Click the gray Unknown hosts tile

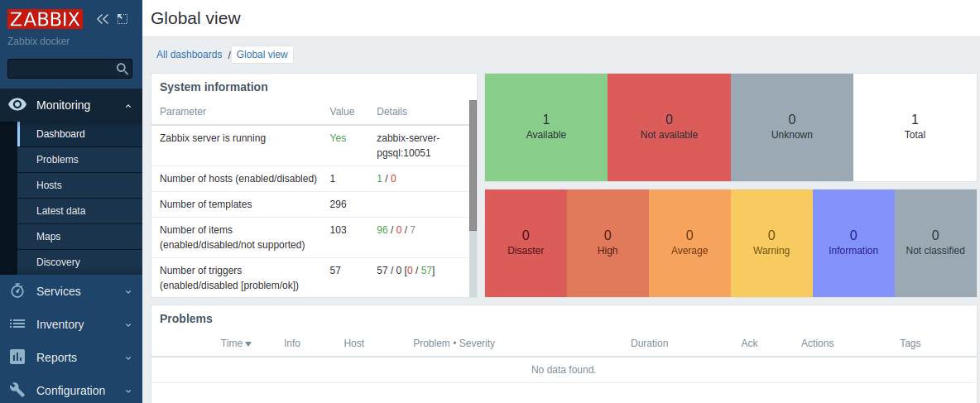click(x=792, y=127)
